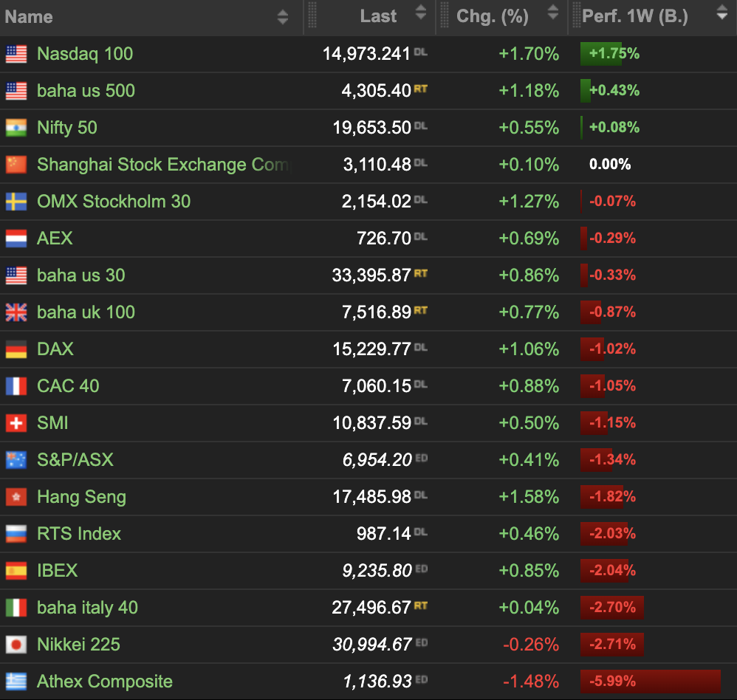Click the Chg. (%) column header label
The height and width of the screenshot is (700, 737).
pos(493,16)
